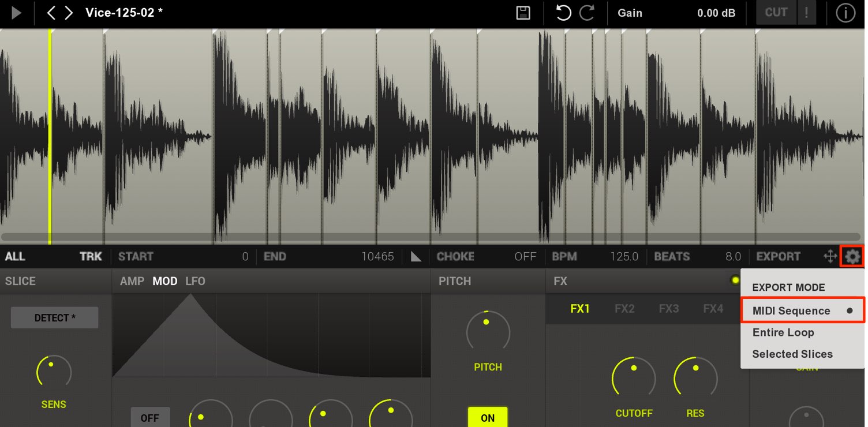Switch to the LFO tab
The image size is (868, 427).
[195, 281]
